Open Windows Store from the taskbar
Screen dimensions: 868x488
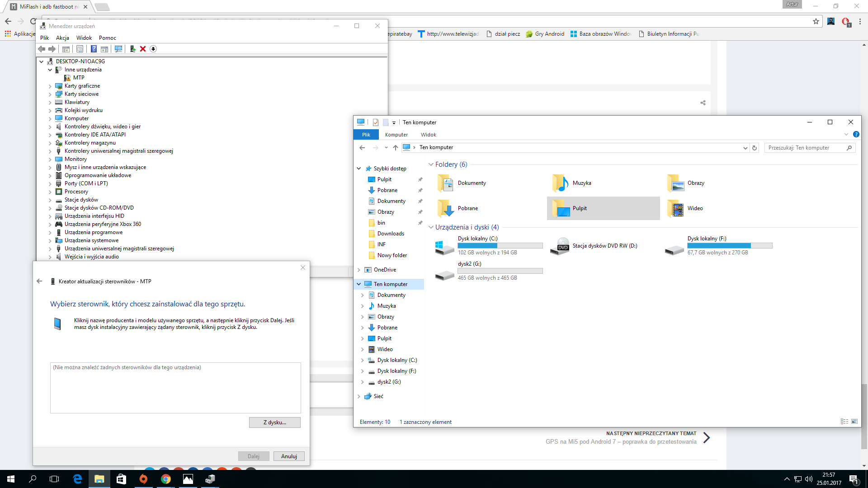pos(121,479)
